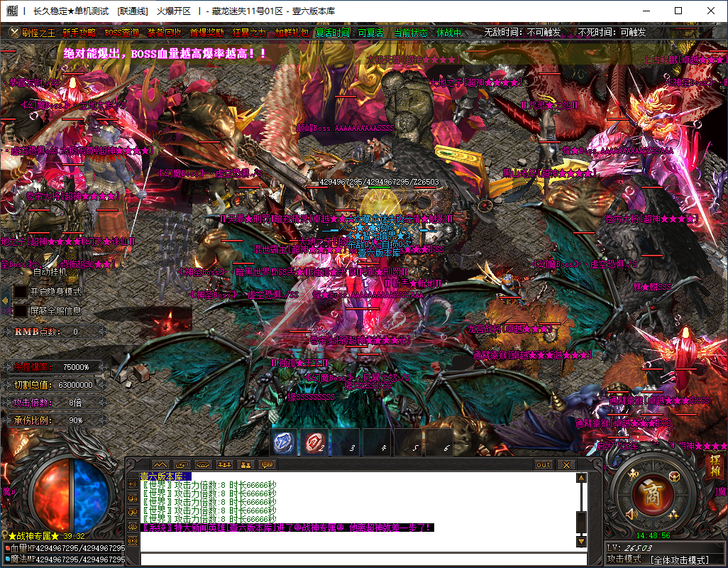Click the private whisper channel icon
The width and height of the screenshot is (728, 568).
pos(133,498)
